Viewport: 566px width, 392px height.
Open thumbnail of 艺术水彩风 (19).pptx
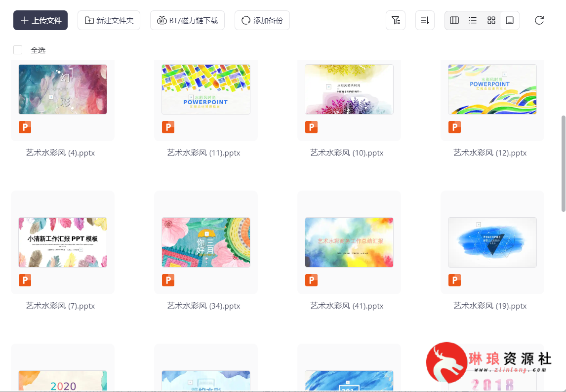click(x=492, y=242)
